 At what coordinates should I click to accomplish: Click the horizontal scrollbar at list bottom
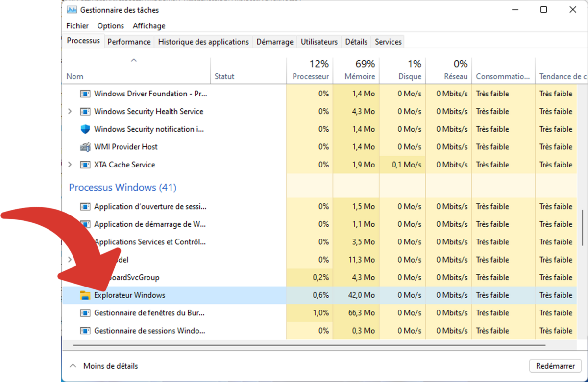[x=309, y=345]
